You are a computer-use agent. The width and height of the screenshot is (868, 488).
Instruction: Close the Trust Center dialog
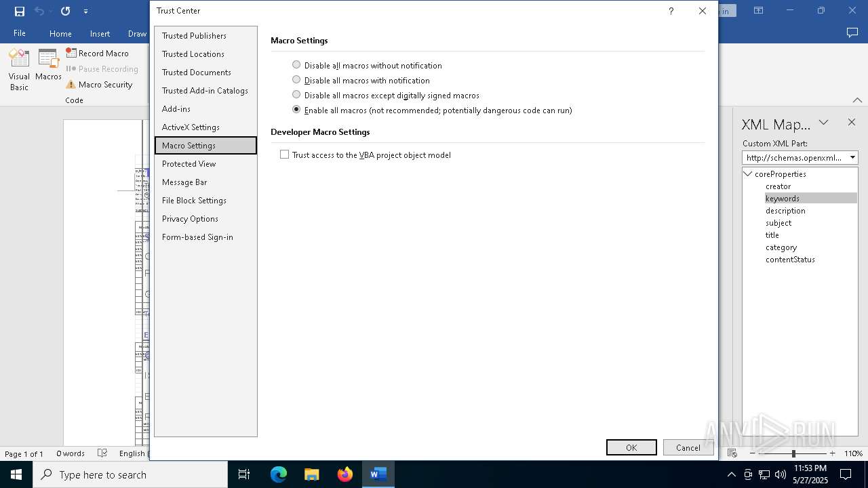[x=703, y=11]
